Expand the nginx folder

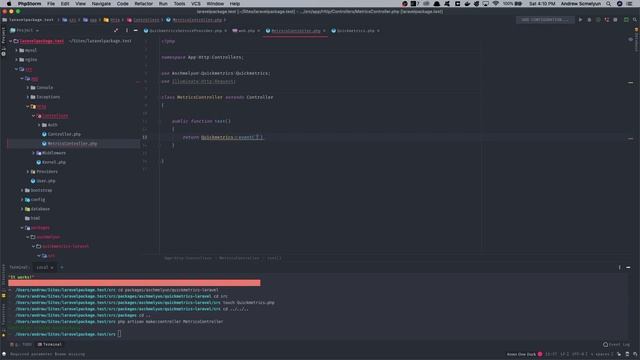click(17, 60)
